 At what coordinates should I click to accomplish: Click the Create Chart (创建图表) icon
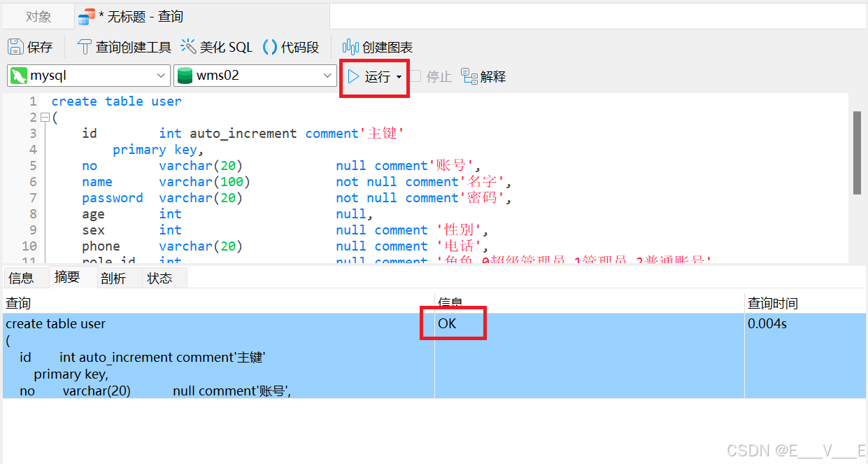click(350, 47)
